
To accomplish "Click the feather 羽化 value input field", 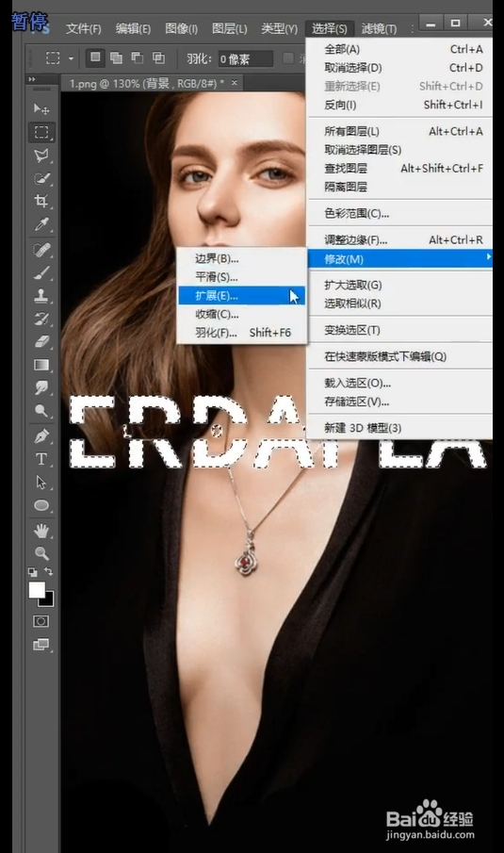I will point(245,58).
